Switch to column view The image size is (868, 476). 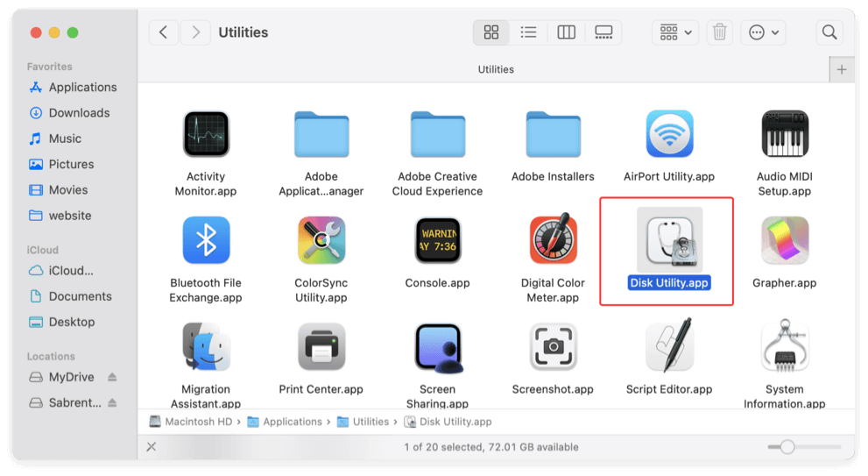(x=566, y=32)
